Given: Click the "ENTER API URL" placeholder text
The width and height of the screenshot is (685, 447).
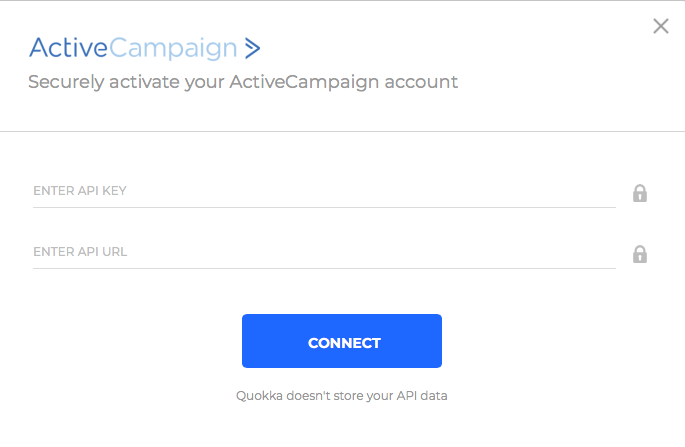Looking at the screenshot, I should 80,252.
